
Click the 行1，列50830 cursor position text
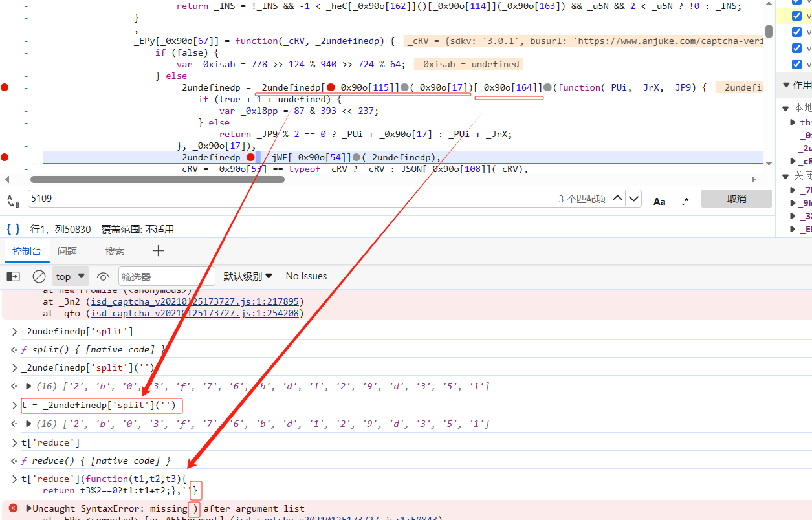coord(61,229)
